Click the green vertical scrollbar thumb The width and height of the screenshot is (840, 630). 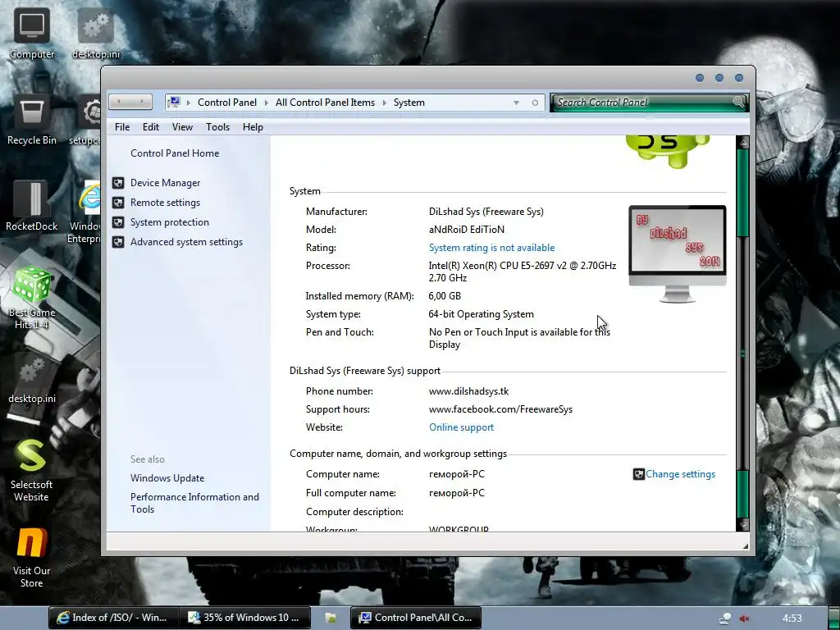742,193
